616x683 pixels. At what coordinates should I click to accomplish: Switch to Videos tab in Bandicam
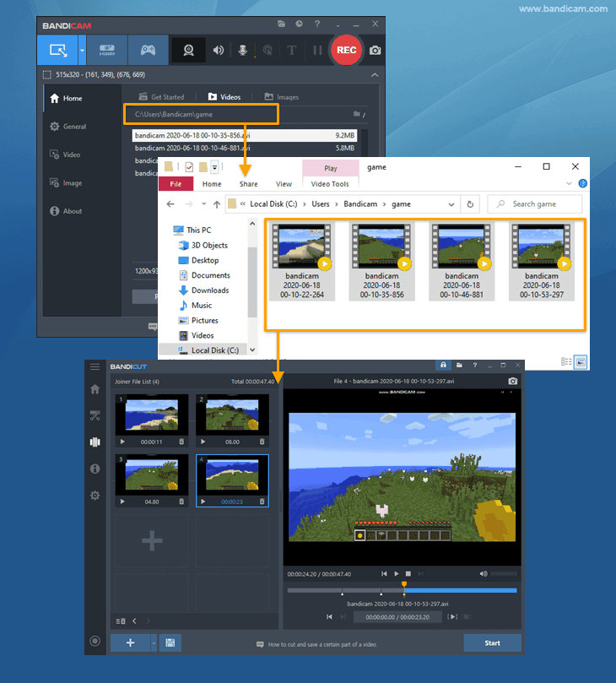(x=224, y=97)
